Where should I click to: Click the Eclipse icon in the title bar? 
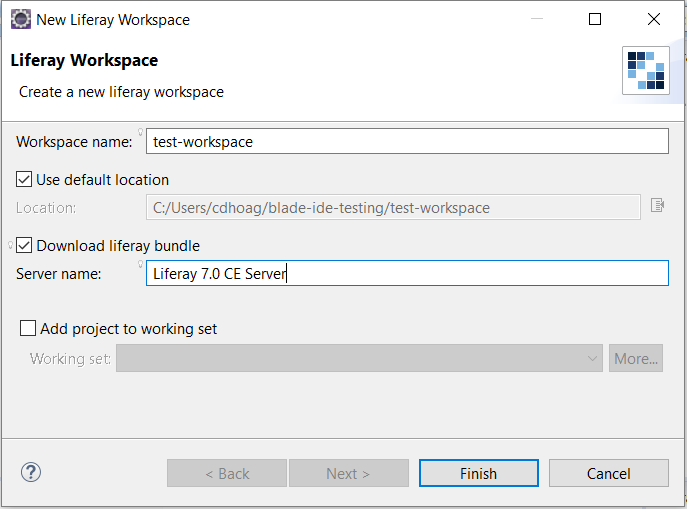point(21,20)
